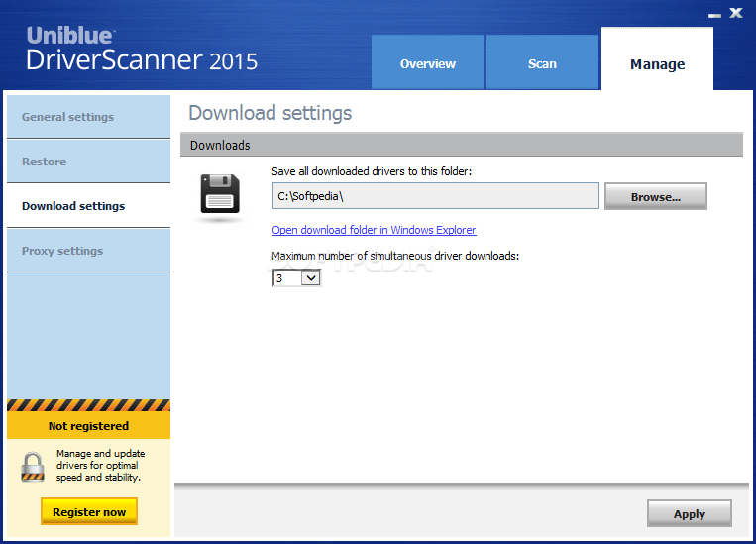This screenshot has height=544, width=756.
Task: Click the Register now button
Action: pos(89,511)
